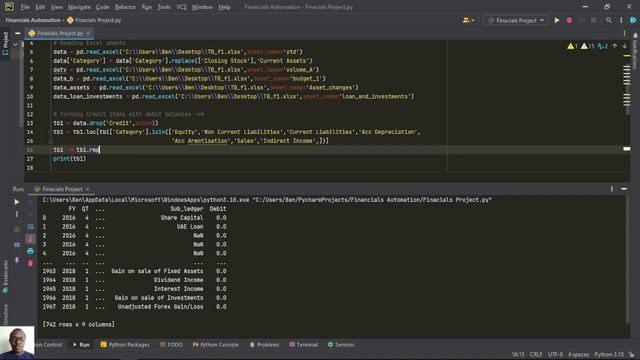
Task: Click the weak warnings count indicator
Action: pyautogui.click(x=587, y=46)
